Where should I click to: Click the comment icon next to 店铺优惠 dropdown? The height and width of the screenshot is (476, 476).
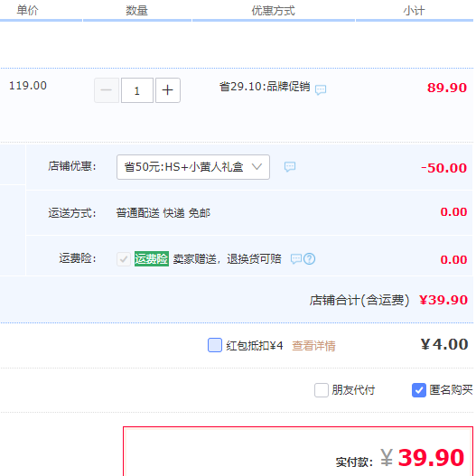290,167
